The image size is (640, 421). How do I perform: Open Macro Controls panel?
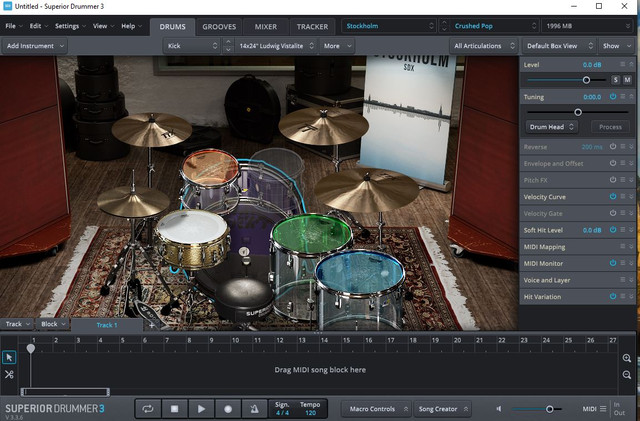click(x=376, y=409)
